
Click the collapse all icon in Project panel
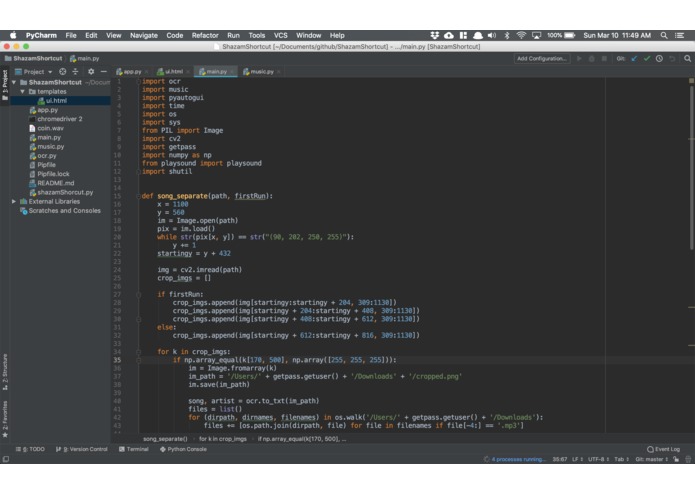click(75, 71)
